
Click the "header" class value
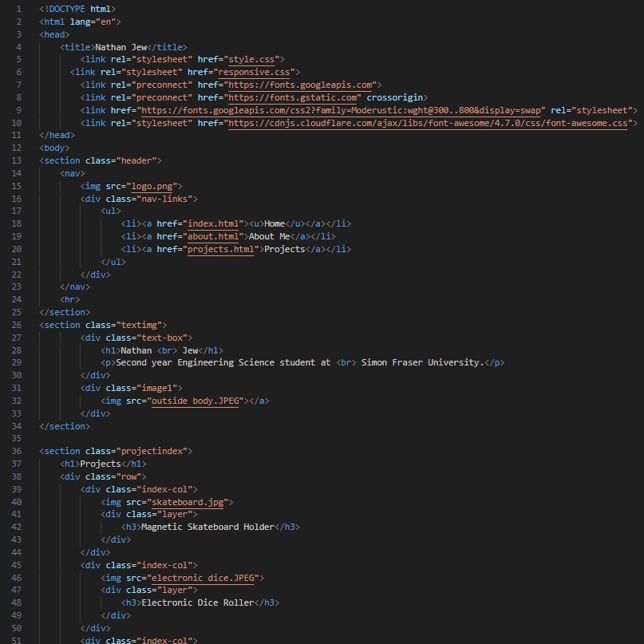(x=136, y=160)
